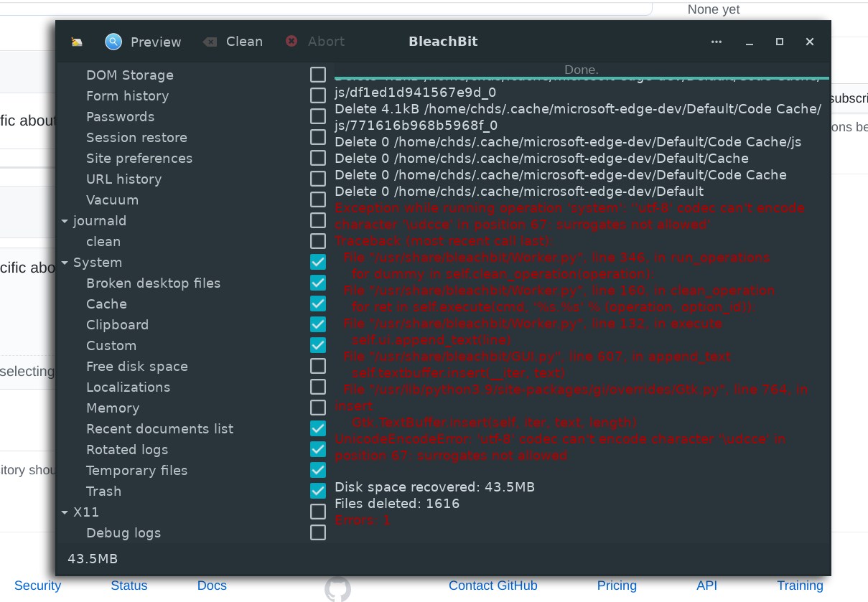Collapse the System section
This screenshot has height=602, width=868.
click(65, 262)
